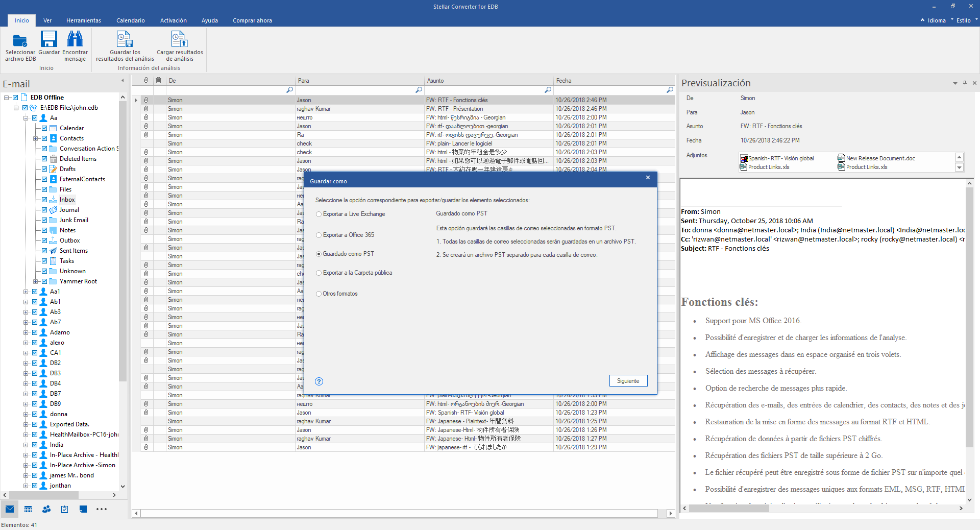
Task: Open more navigation options ellipsis
Action: click(102, 509)
